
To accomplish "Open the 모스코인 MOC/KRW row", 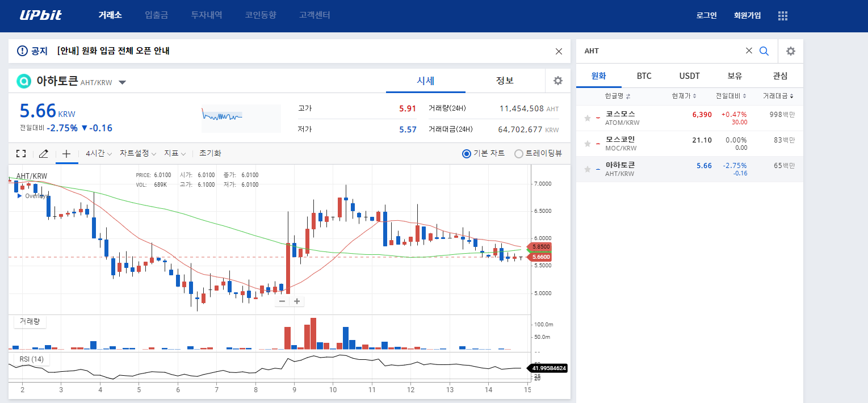I will click(690, 144).
